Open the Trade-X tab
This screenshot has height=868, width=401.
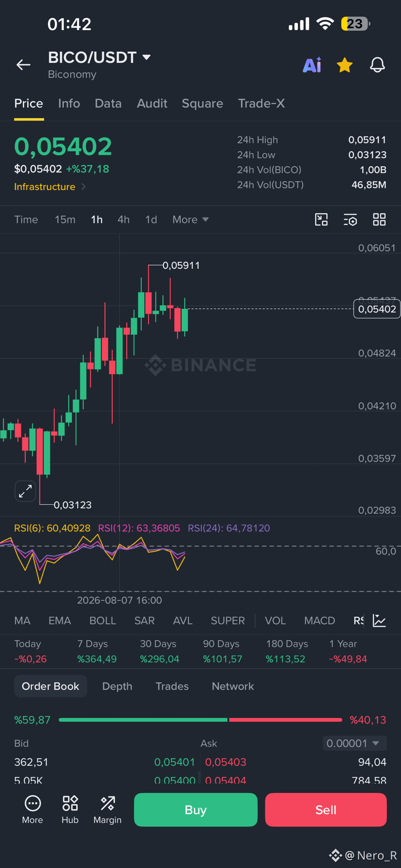pos(262,103)
